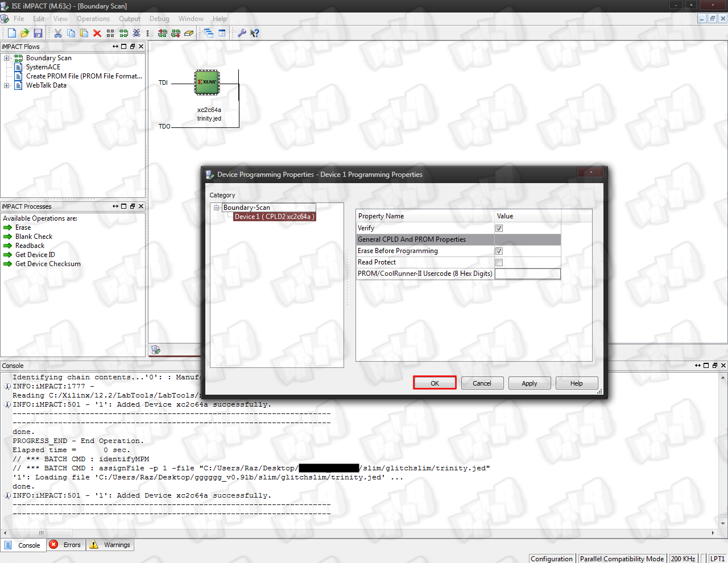This screenshot has width=728, height=563.
Task: Click the yellow eraser icon in toolbar
Action: pyautogui.click(x=189, y=33)
